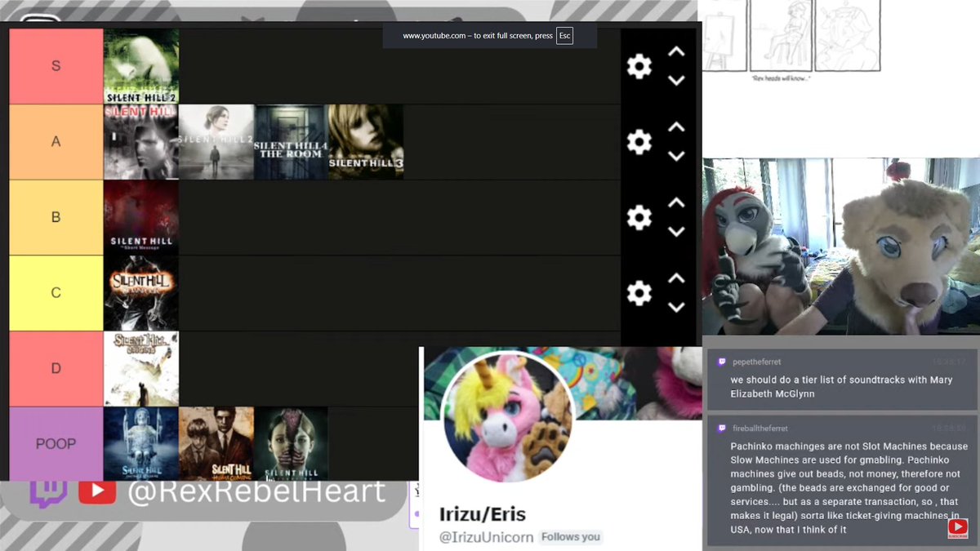Image resolution: width=980 pixels, height=551 pixels.
Task: Open the @IrizuUnicorn handle
Action: 487,537
